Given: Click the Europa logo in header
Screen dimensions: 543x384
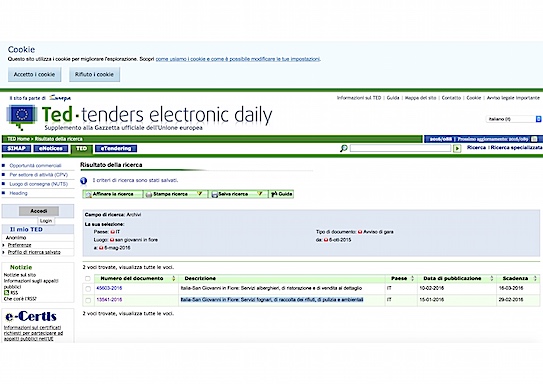Looking at the screenshot, I should tap(60, 98).
